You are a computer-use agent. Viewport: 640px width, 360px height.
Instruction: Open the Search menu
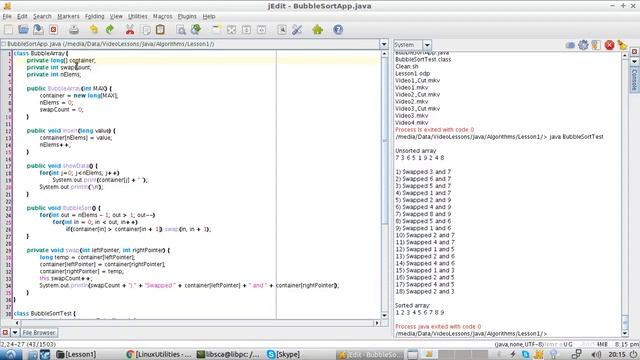(42, 16)
